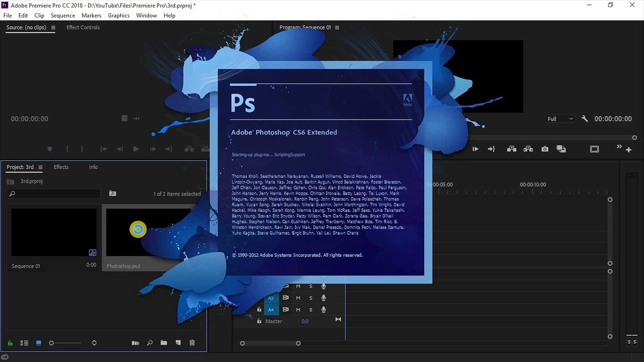Step forward one frame in Program Monitor
Viewport: 644px width, 362px height.
point(475,149)
